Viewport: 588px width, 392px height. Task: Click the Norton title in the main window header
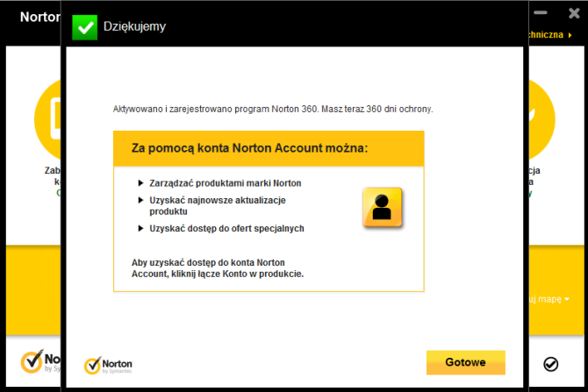[40, 17]
